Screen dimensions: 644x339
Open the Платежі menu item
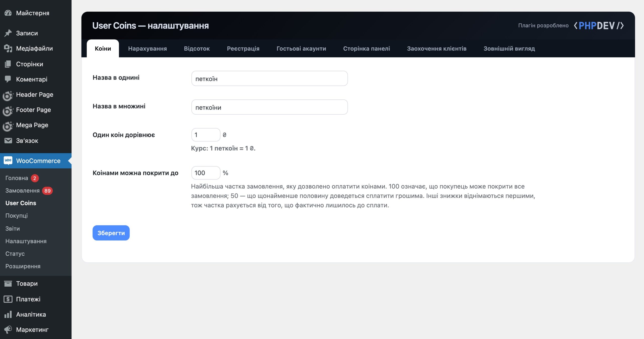(x=28, y=299)
